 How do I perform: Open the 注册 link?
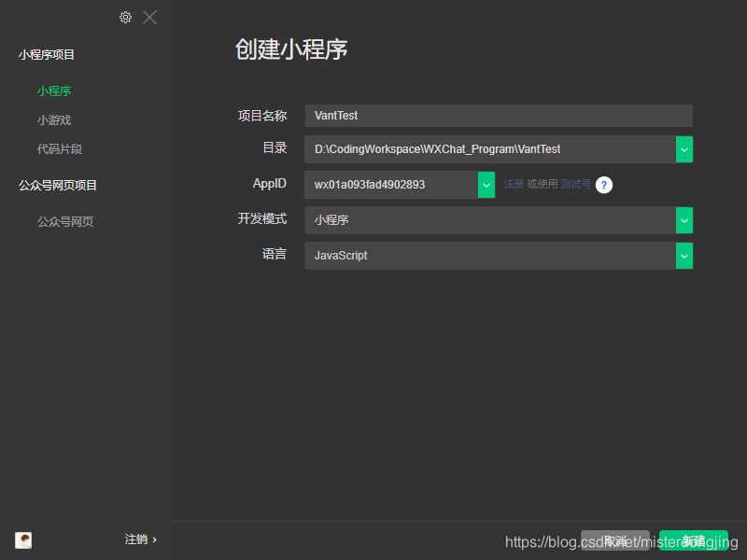pyautogui.click(x=514, y=184)
